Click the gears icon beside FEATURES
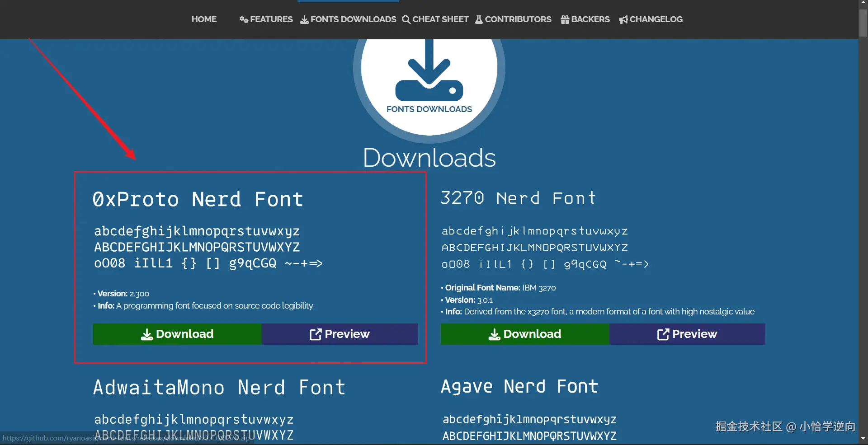The height and width of the screenshot is (445, 868). tap(244, 19)
